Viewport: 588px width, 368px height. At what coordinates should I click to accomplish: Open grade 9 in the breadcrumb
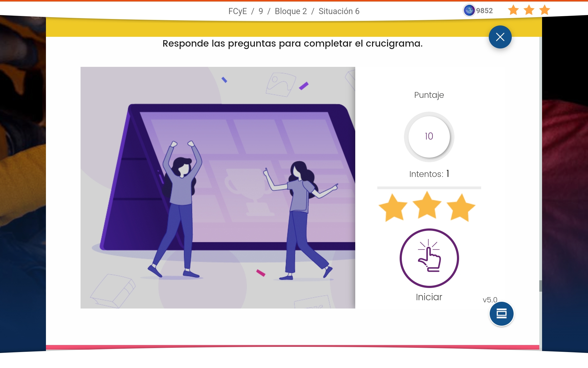point(261,11)
